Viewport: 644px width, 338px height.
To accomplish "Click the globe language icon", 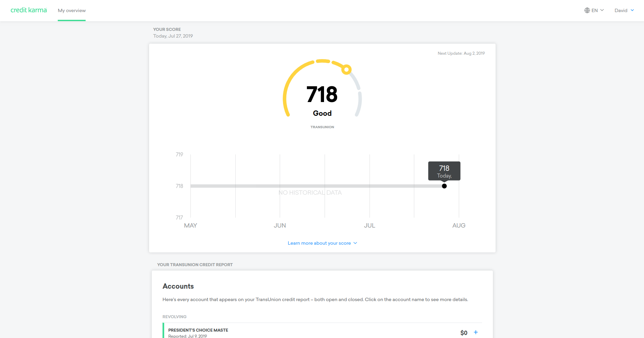I will pyautogui.click(x=587, y=10).
